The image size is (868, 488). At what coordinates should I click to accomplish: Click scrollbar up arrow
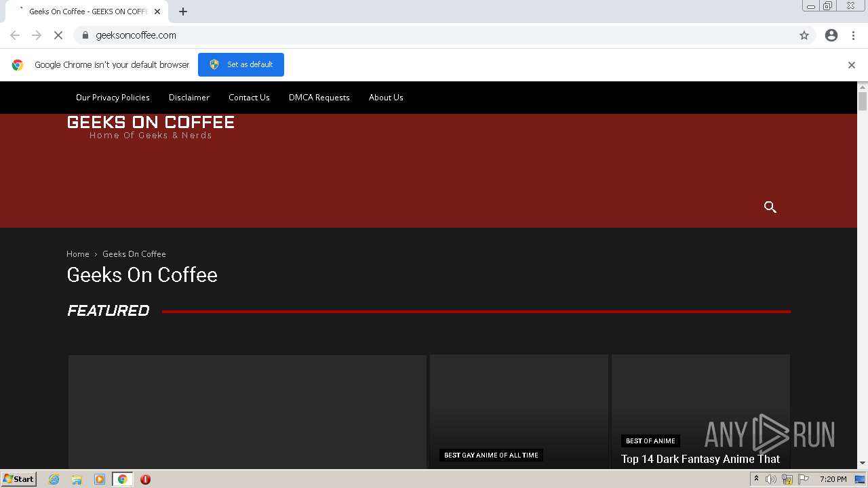863,87
